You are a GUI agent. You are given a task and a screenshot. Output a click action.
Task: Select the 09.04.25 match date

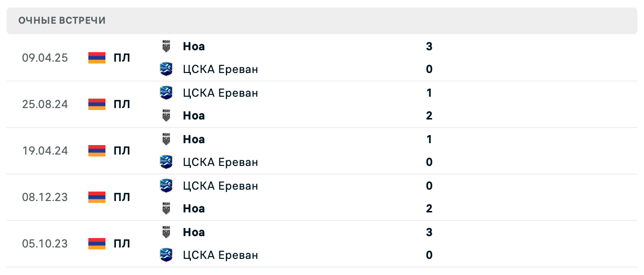[45, 58]
